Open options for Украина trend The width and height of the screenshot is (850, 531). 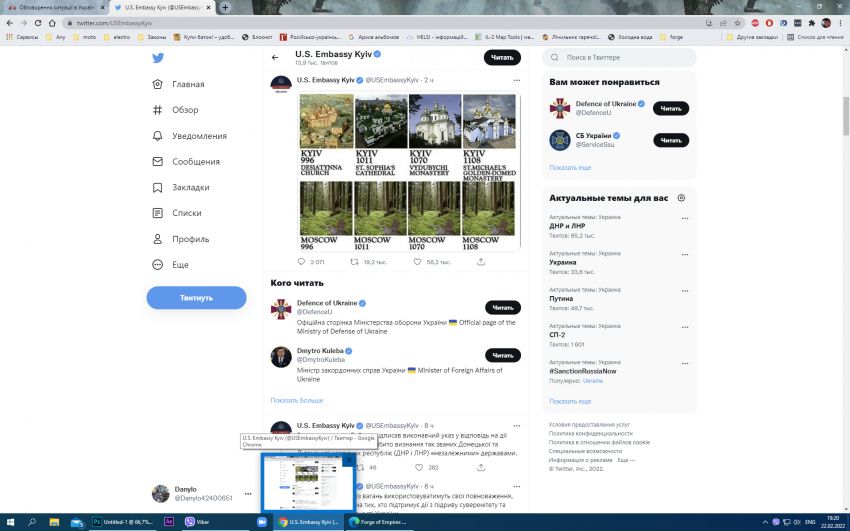point(685,255)
